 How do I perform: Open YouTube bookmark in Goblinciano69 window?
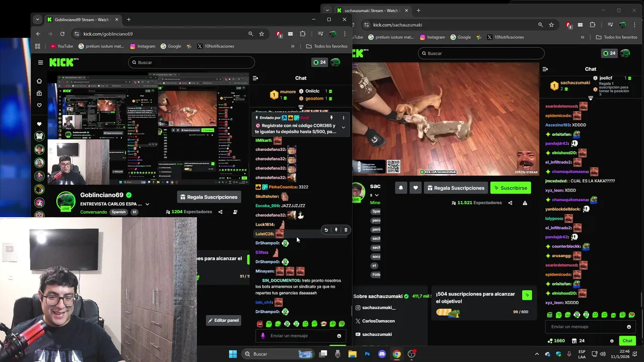(61, 46)
